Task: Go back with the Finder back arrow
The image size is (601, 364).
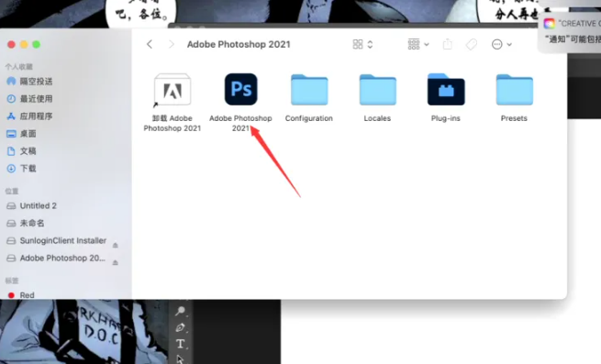Action: [x=150, y=44]
